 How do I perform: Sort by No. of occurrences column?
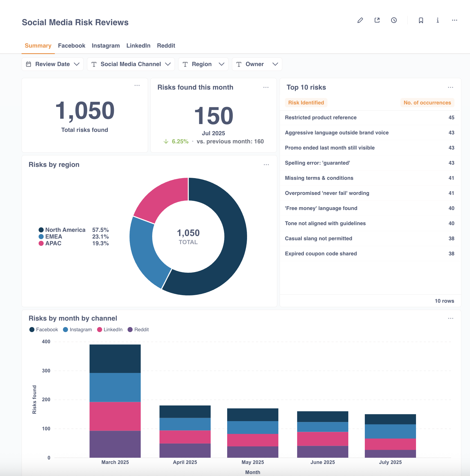coord(427,103)
